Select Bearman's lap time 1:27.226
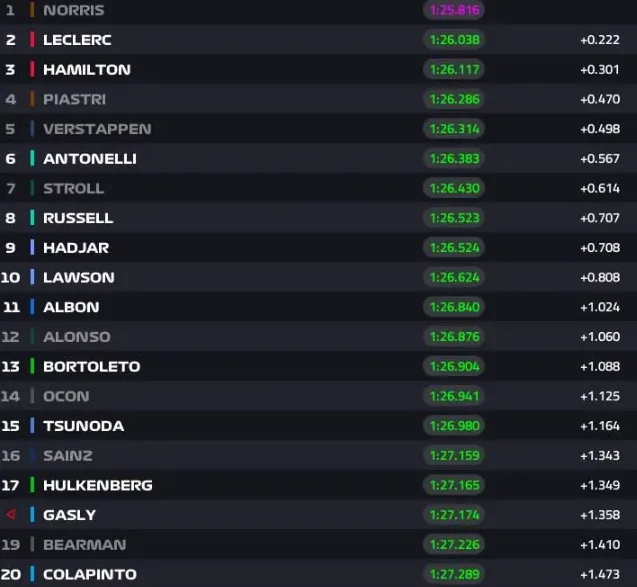637x587 pixels. point(454,544)
